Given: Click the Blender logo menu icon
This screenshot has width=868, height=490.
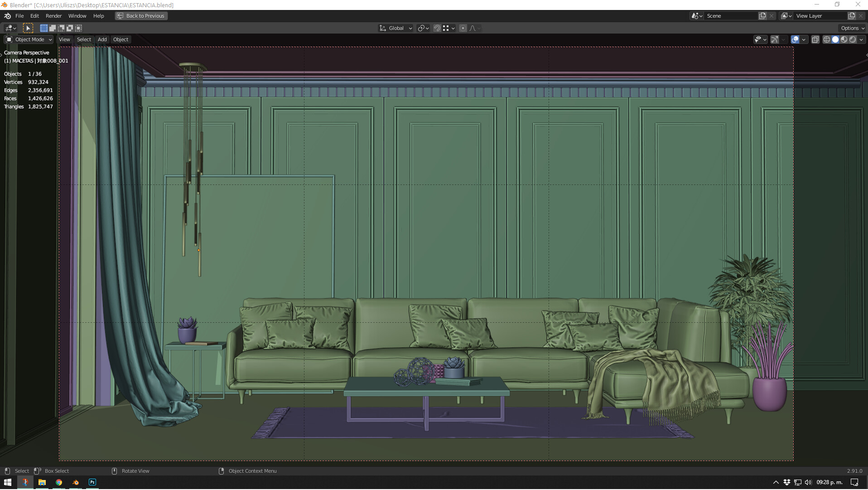Looking at the screenshot, I should (x=8, y=16).
